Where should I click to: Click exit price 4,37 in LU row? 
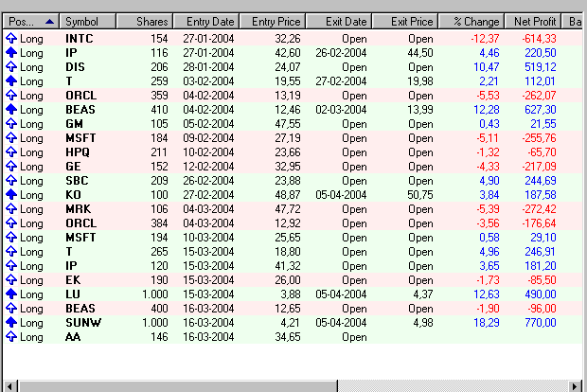coord(423,294)
